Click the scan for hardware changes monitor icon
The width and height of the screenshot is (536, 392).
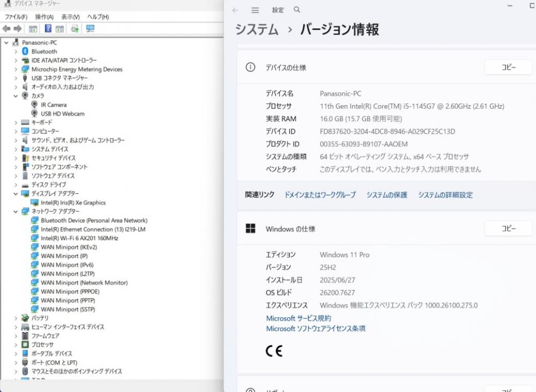click(90, 29)
